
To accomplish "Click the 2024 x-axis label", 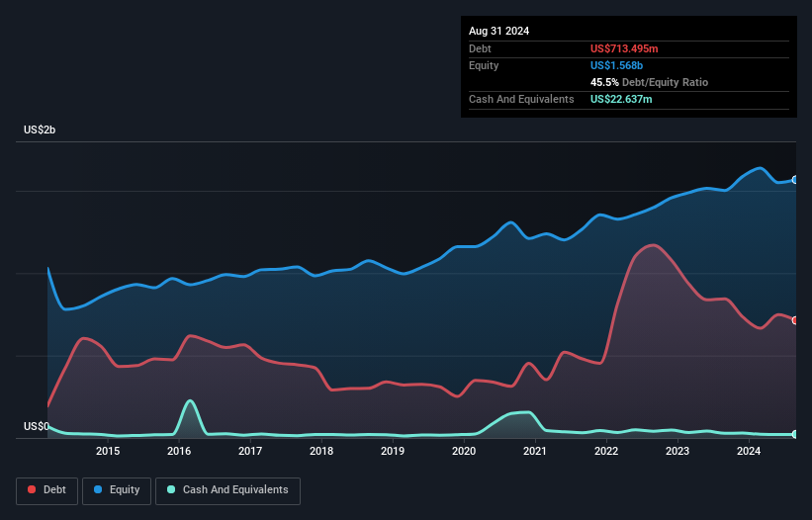I will pyautogui.click(x=749, y=451).
